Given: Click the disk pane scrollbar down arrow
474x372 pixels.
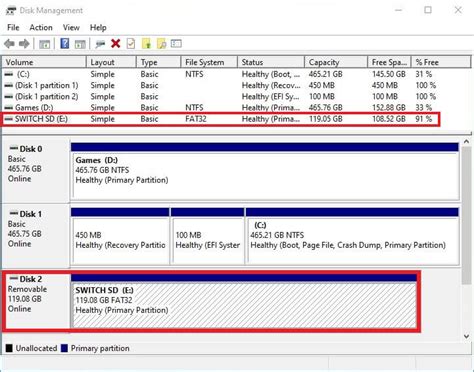Looking at the screenshot, I should (x=466, y=336).
